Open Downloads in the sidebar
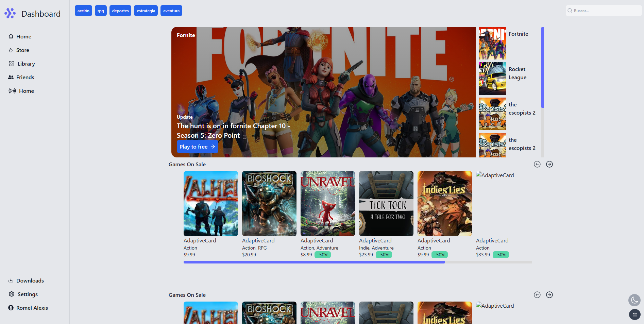This screenshot has width=644, height=324. coord(26,280)
